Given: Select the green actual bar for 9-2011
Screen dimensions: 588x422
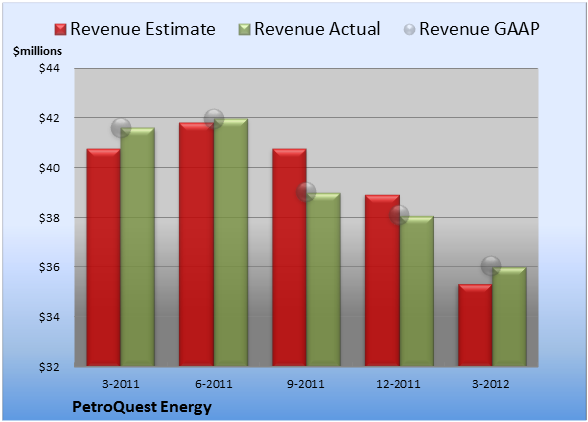Looking at the screenshot, I should (323, 279).
